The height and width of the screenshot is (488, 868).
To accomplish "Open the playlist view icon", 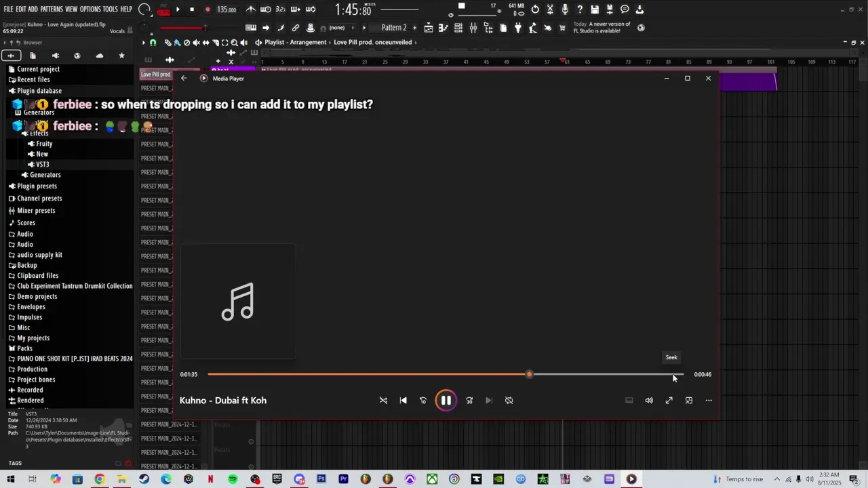I will (x=429, y=28).
